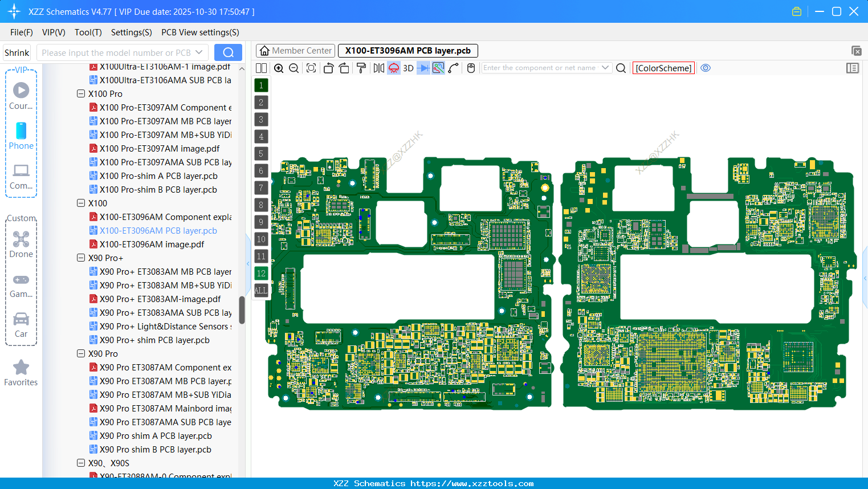The width and height of the screenshot is (868, 489).
Task: Toggle the red lamp component display icon
Action: click(x=393, y=68)
